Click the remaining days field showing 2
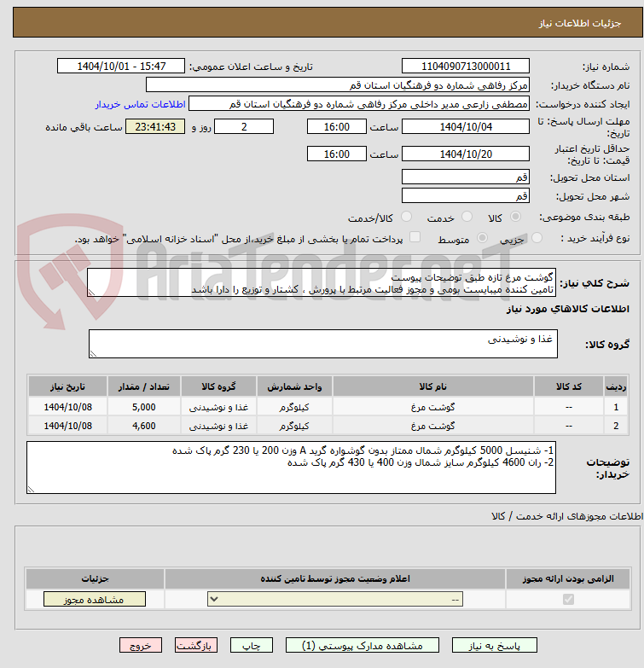Image resolution: width=644 pixels, height=668 pixels. pyautogui.click(x=244, y=127)
